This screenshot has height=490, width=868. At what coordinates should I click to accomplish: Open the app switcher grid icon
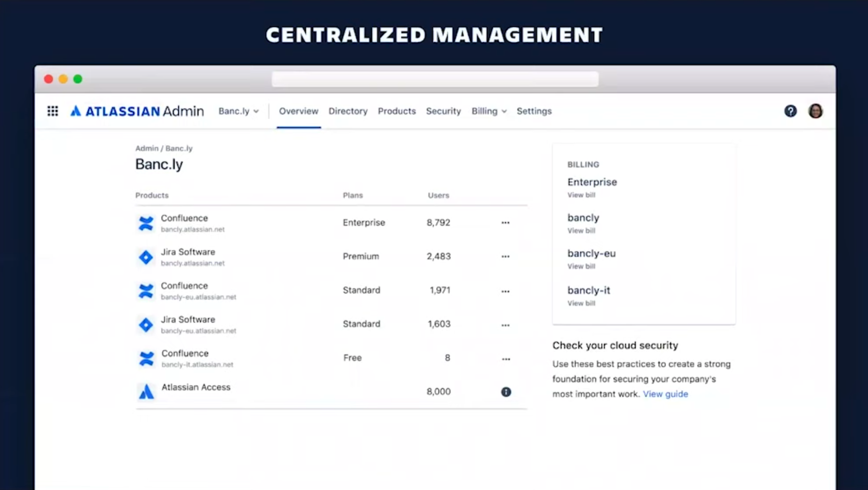coord(53,111)
